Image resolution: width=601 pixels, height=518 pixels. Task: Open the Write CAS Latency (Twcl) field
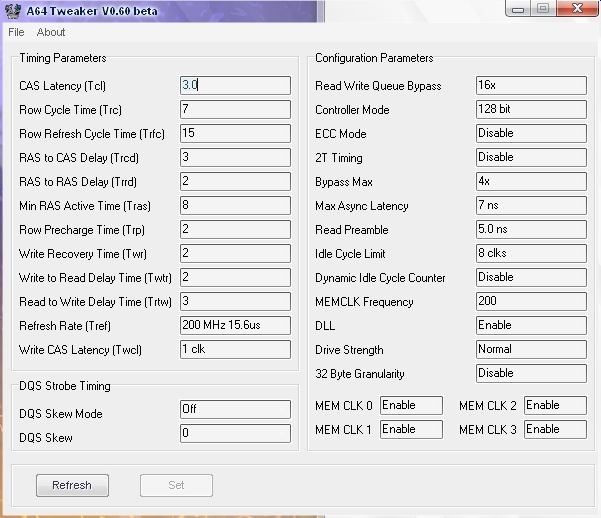click(x=235, y=349)
